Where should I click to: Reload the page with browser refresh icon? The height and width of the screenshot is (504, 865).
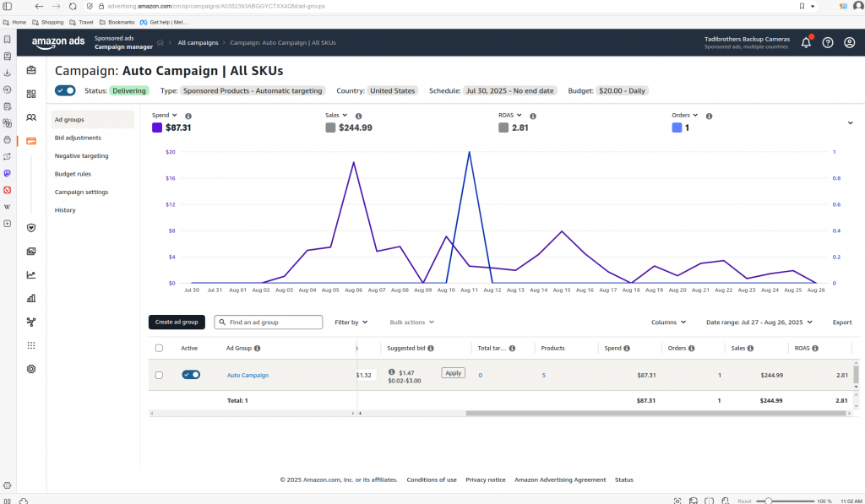[73, 6]
